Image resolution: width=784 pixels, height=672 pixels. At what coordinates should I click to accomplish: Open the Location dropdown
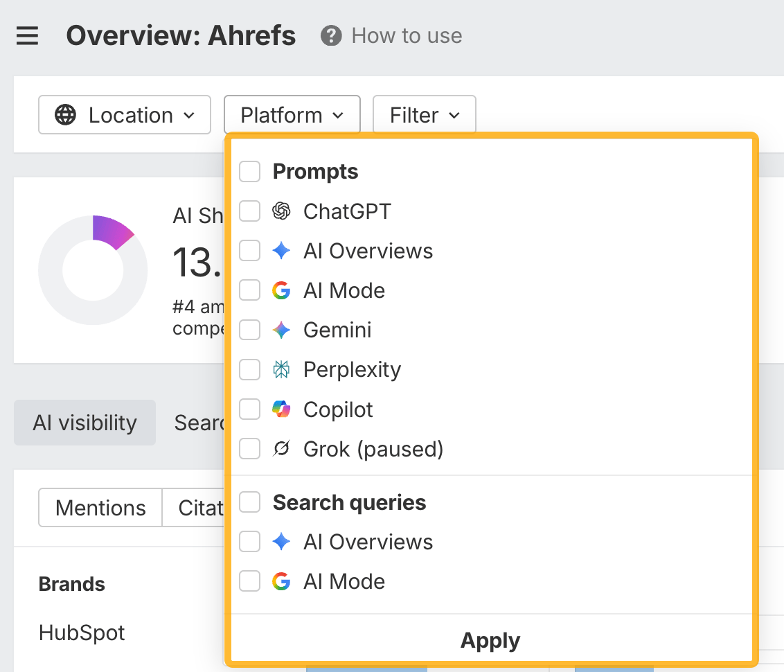(x=125, y=115)
